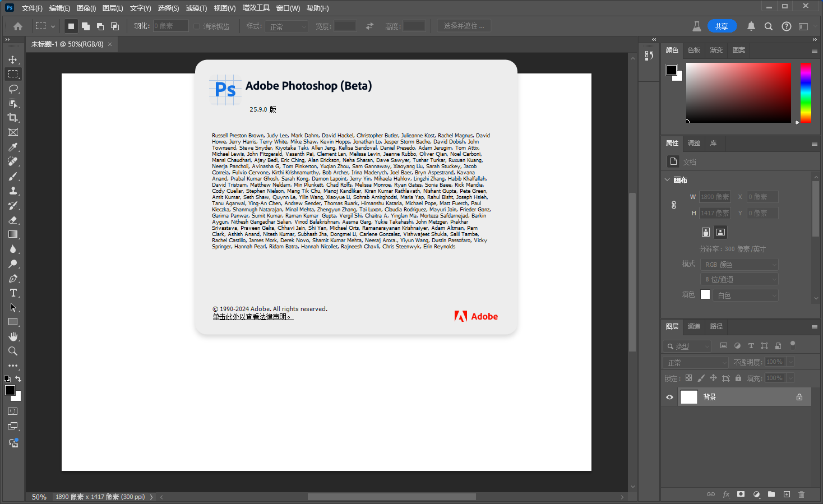Create a new layer with plus icon
Screen dimensions: 823x504
click(787, 494)
